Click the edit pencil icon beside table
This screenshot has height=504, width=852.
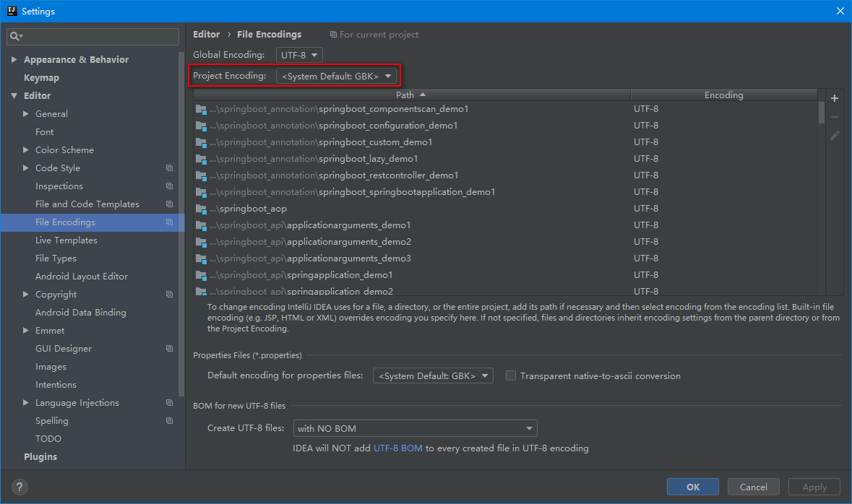(x=834, y=135)
